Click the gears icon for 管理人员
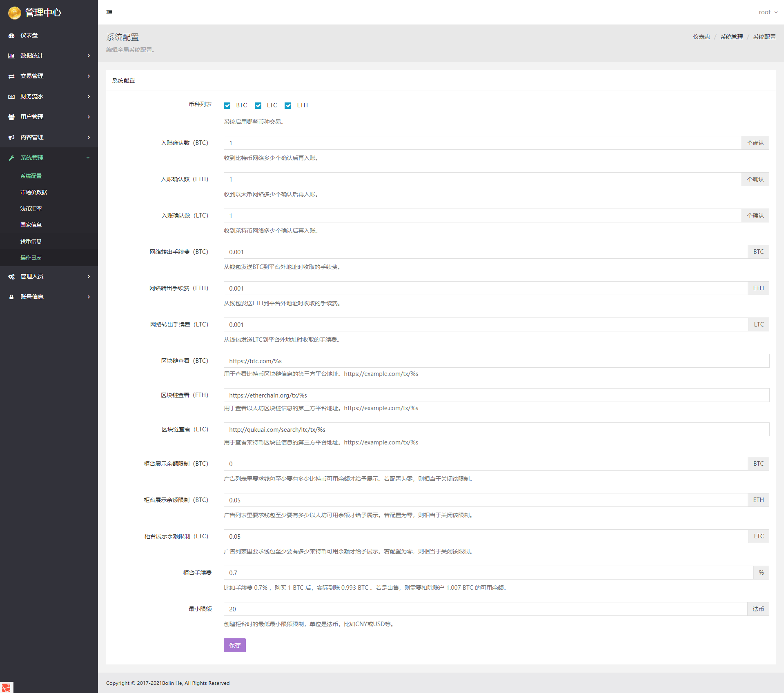Screen dimensions: 784x693 [x=11, y=277]
